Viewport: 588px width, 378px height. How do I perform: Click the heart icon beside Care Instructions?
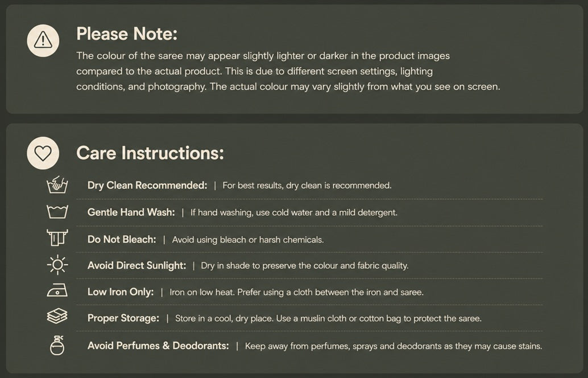coord(43,153)
